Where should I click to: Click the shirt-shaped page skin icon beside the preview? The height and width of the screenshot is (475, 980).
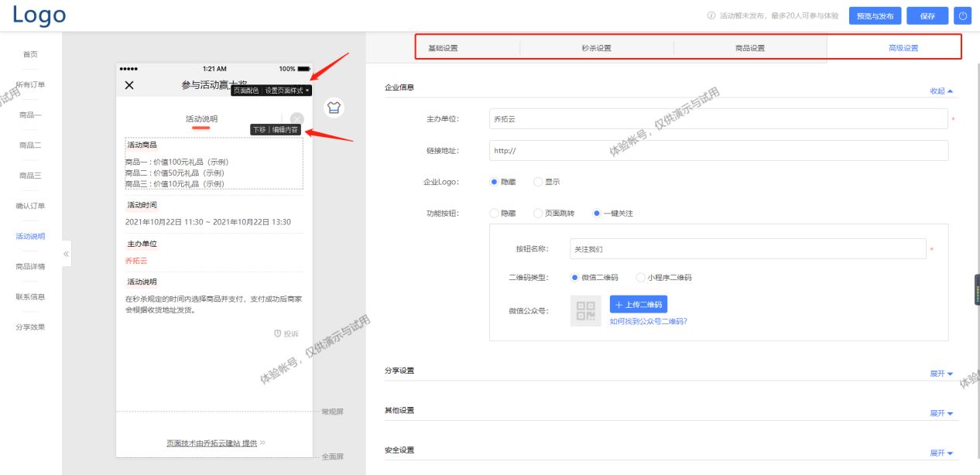click(x=332, y=108)
